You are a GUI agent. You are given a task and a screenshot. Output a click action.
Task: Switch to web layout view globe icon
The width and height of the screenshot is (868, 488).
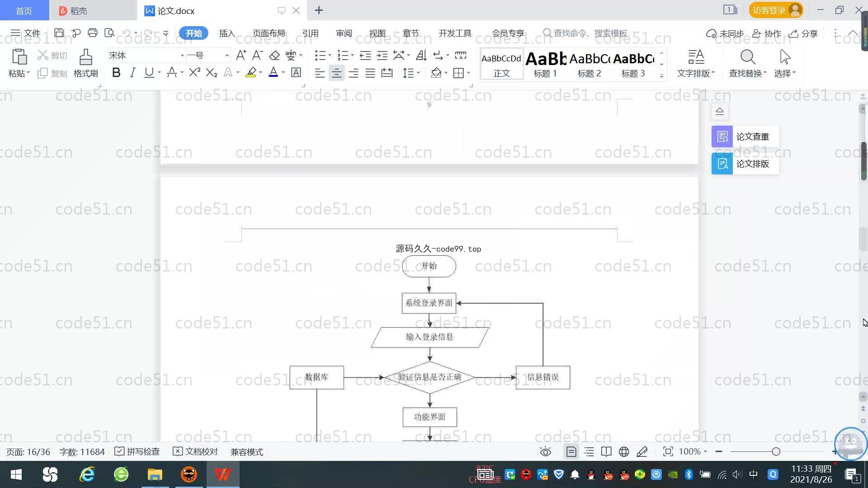(624, 452)
